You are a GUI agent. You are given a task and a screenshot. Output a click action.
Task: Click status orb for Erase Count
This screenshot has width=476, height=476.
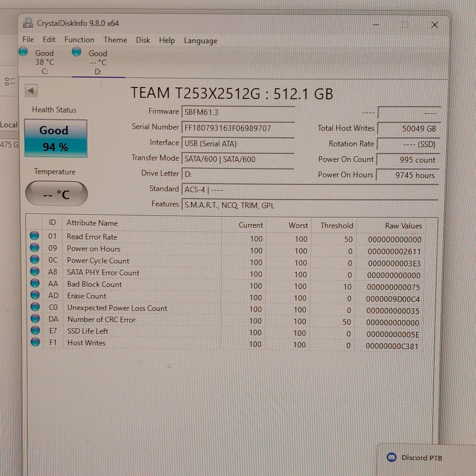point(35,295)
